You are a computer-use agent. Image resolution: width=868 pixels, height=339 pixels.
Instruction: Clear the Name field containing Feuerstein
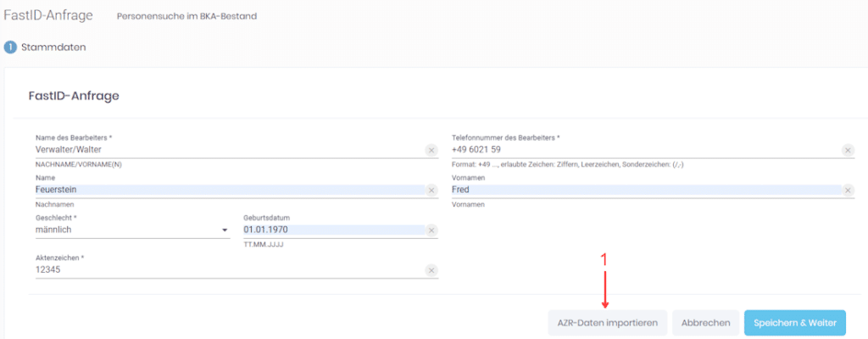pos(431,191)
